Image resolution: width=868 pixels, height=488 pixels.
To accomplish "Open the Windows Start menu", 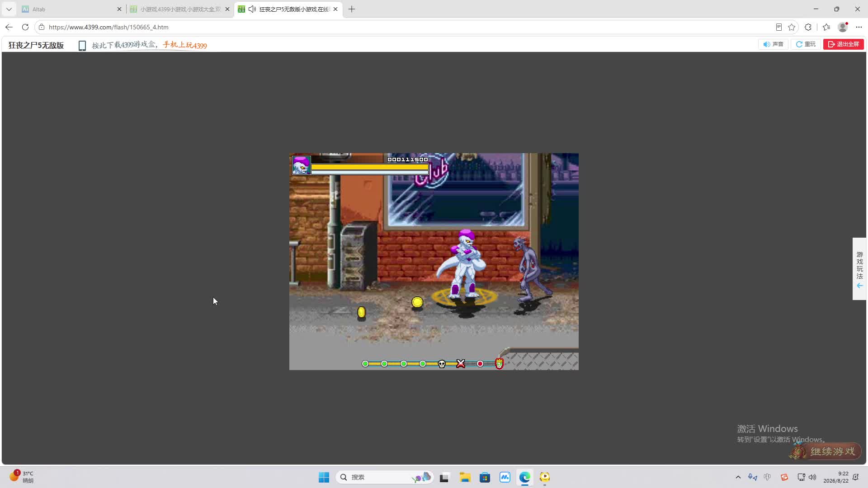I will [x=324, y=477].
